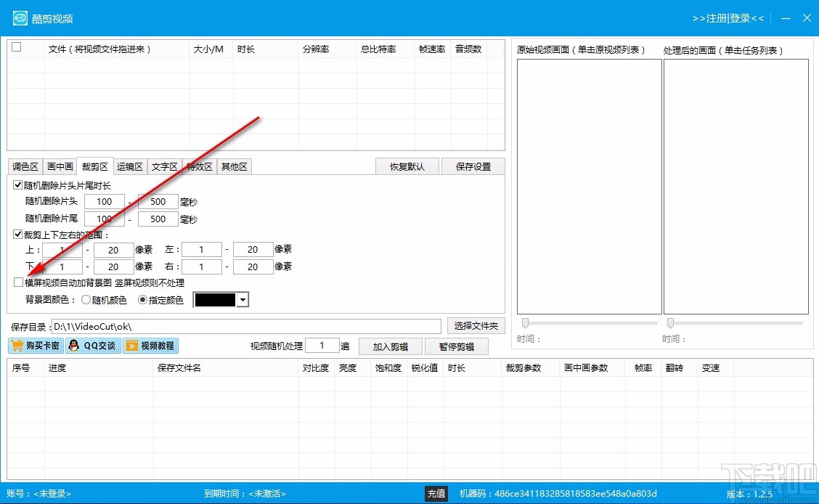This screenshot has height=504, width=819.
Task: Open background color dropdown arrow
Action: coord(243,300)
